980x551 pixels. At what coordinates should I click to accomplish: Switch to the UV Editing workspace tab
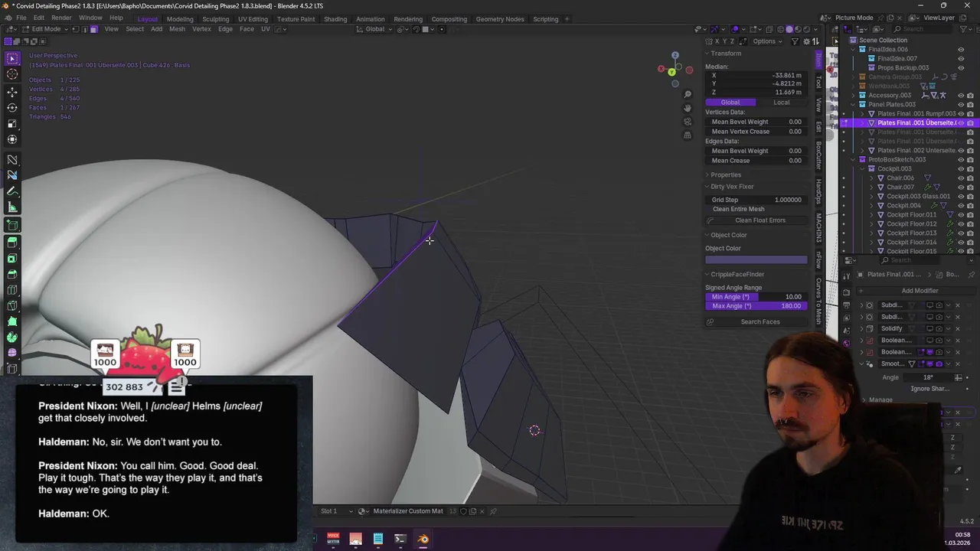coord(253,18)
